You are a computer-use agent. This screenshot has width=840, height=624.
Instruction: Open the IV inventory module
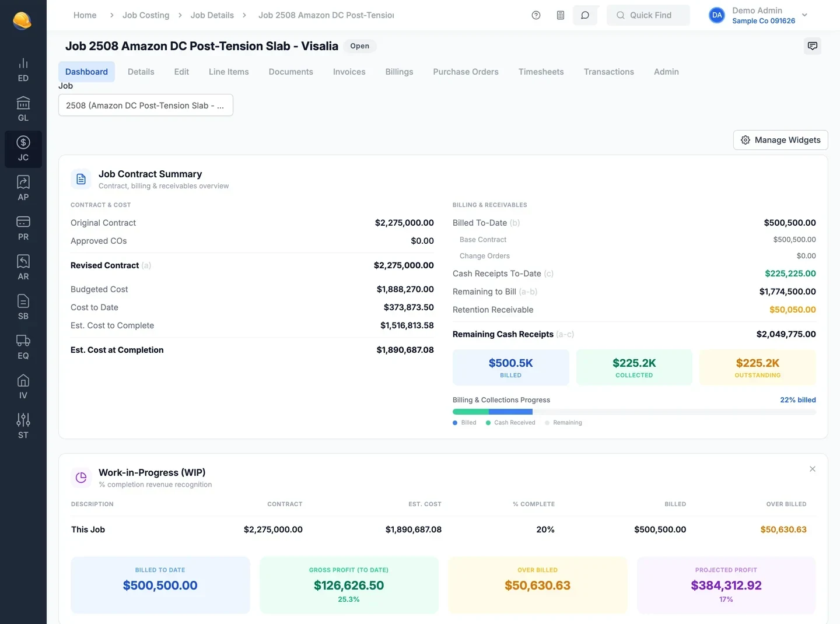[23, 387]
